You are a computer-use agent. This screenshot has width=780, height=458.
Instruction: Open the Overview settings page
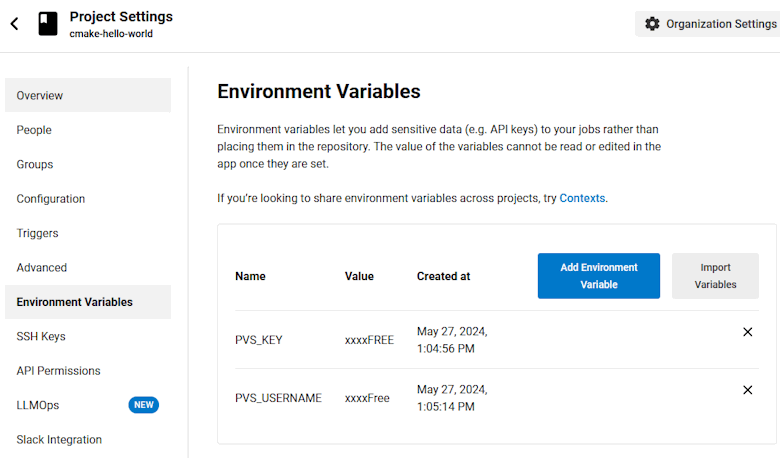point(87,96)
